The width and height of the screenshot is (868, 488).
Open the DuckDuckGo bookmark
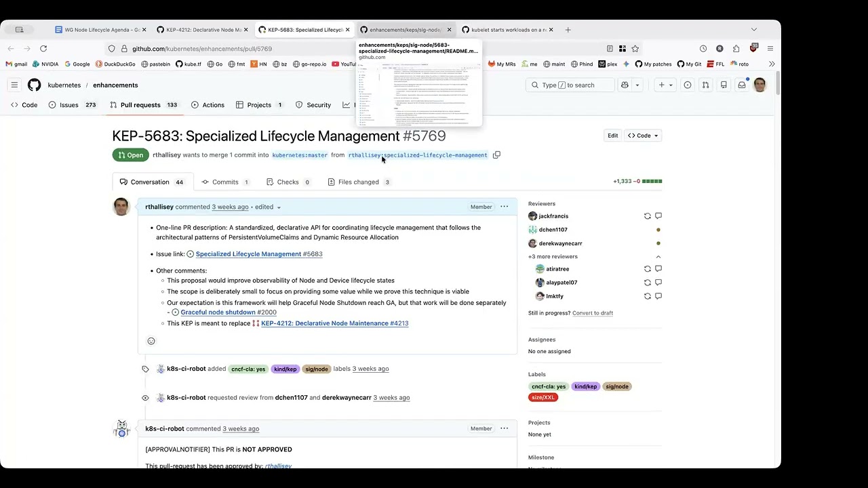coord(115,64)
